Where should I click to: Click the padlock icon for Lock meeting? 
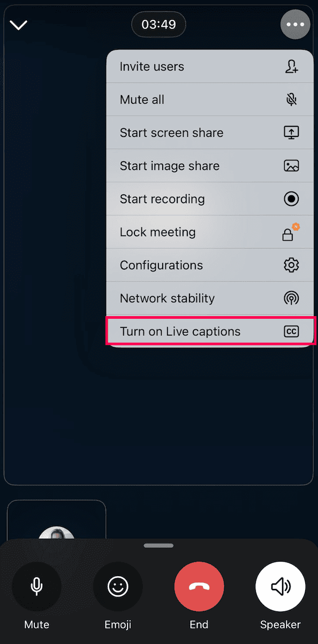click(289, 233)
